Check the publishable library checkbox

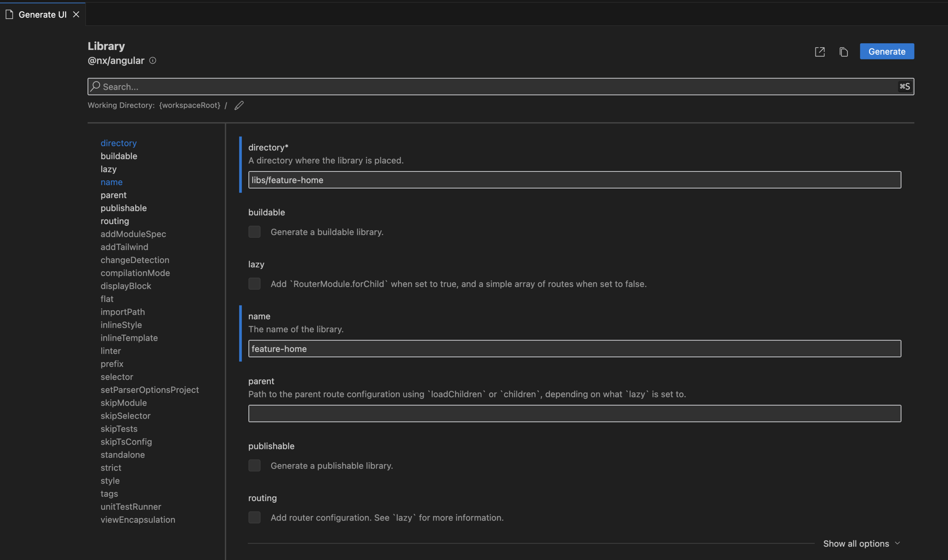pyautogui.click(x=254, y=465)
